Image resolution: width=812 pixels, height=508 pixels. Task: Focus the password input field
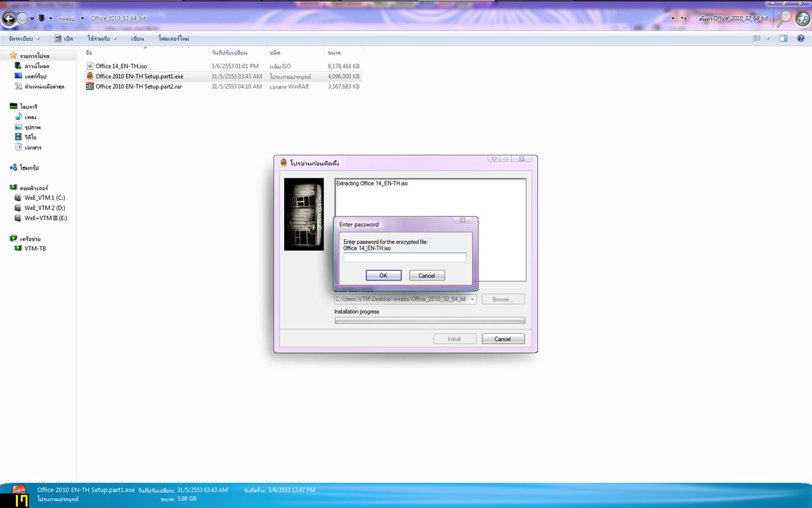[x=405, y=257]
